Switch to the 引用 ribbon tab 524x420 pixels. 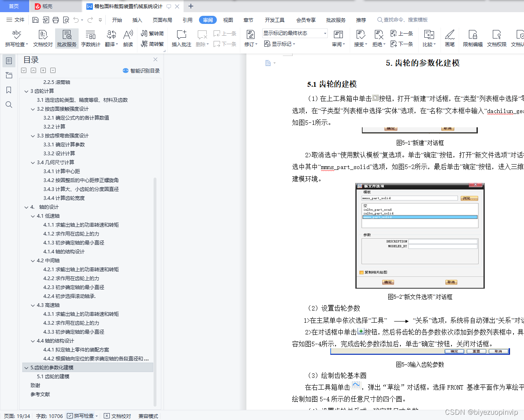pos(187,20)
